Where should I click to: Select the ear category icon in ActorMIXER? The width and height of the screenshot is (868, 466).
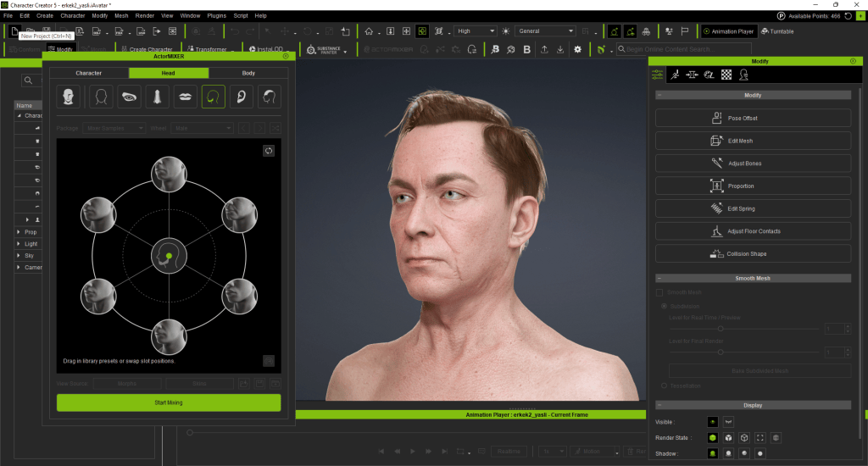(x=242, y=97)
